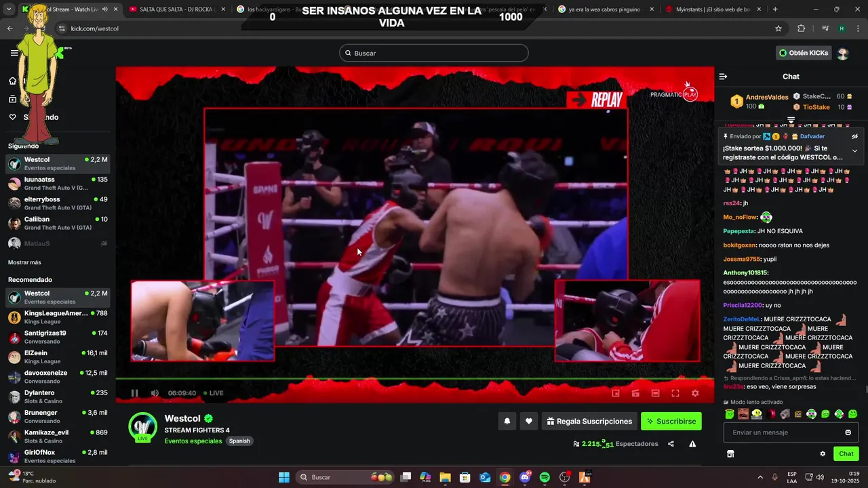Image resolution: width=868 pixels, height=488 pixels.
Task: Open luunaatss channel in sidebar
Action: (58, 184)
